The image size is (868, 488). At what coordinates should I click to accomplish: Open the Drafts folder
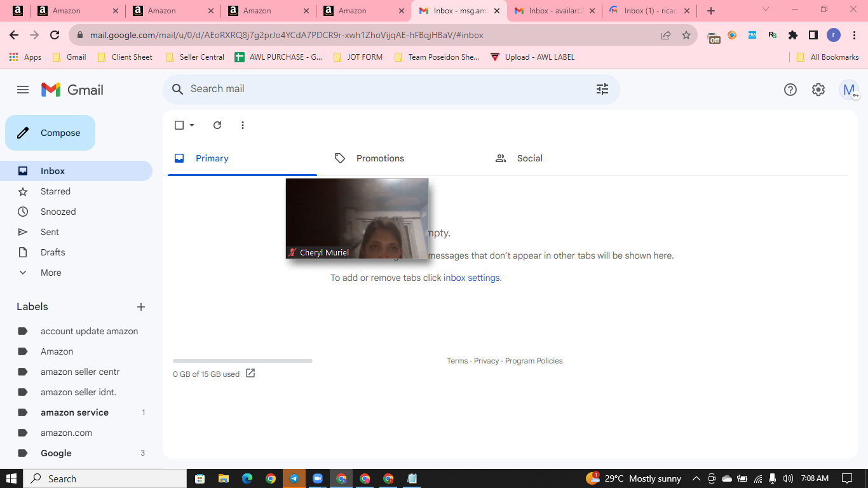(76, 252)
